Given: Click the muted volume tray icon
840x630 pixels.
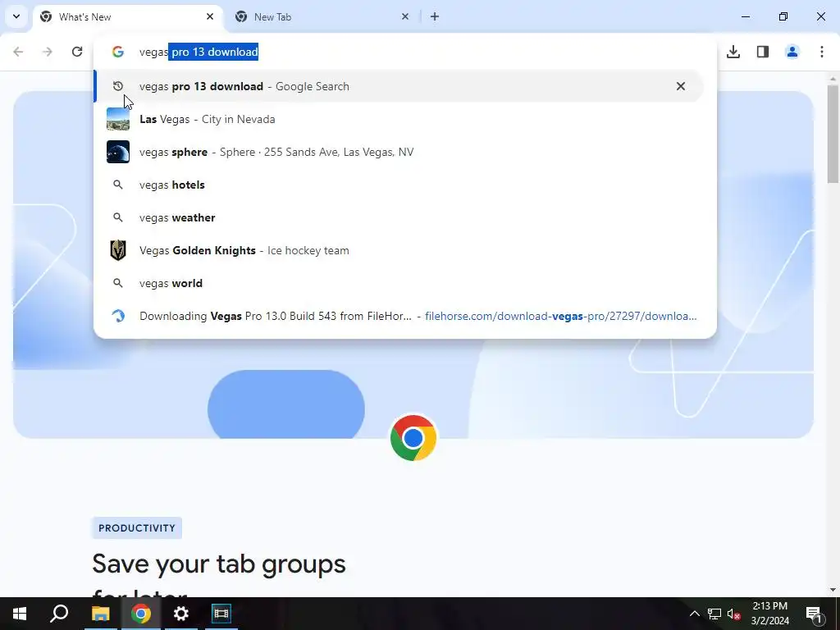Looking at the screenshot, I should pyautogui.click(x=733, y=614).
